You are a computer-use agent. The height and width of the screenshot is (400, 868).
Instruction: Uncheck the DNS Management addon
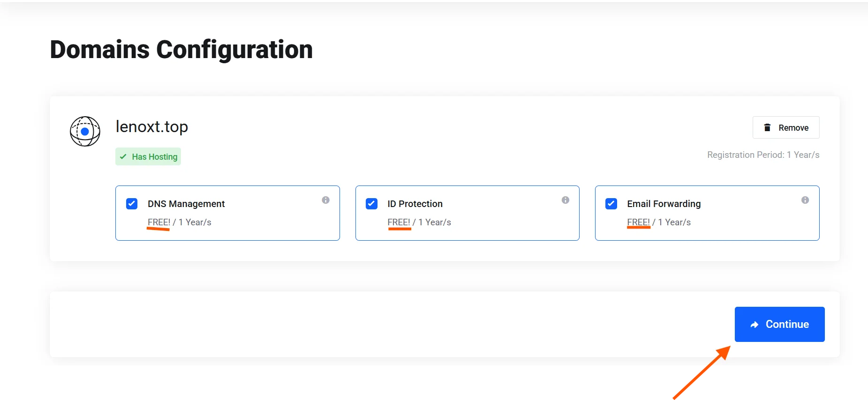[131, 204]
